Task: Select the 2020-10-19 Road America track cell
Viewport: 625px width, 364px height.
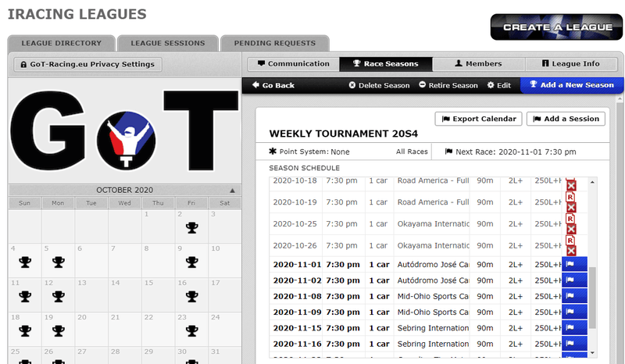Action: [433, 202]
